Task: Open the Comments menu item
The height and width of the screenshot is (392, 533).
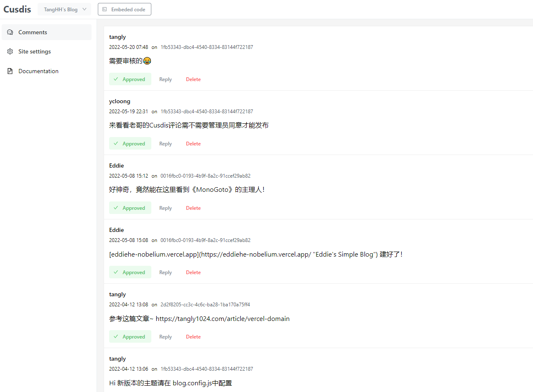Action: pos(46,32)
